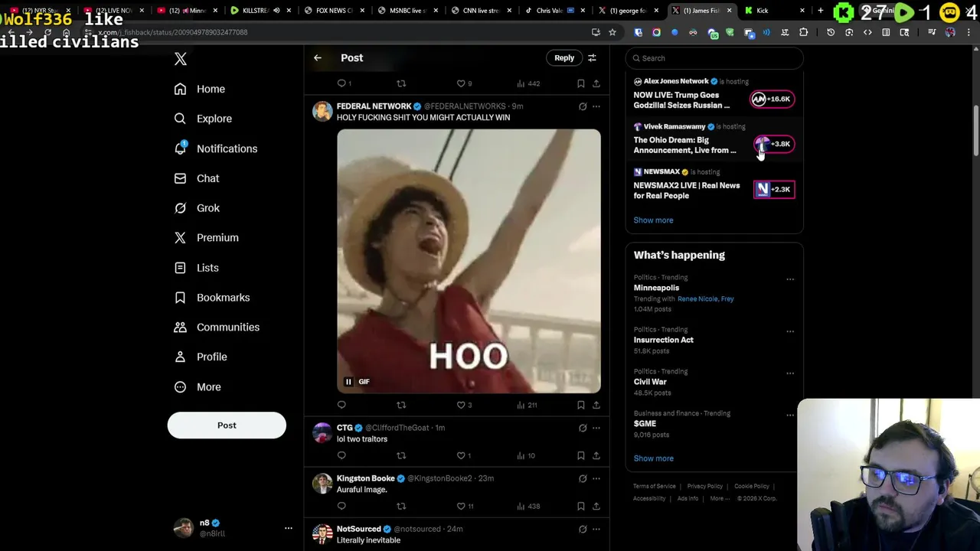Screen dimensions: 980x551
Task: Open the Explore page
Action: (x=203, y=119)
